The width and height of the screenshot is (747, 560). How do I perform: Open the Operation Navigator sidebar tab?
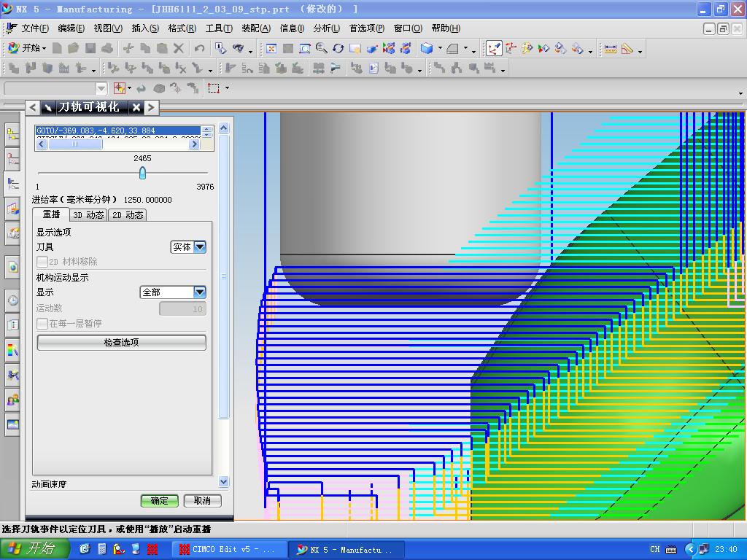(x=13, y=183)
